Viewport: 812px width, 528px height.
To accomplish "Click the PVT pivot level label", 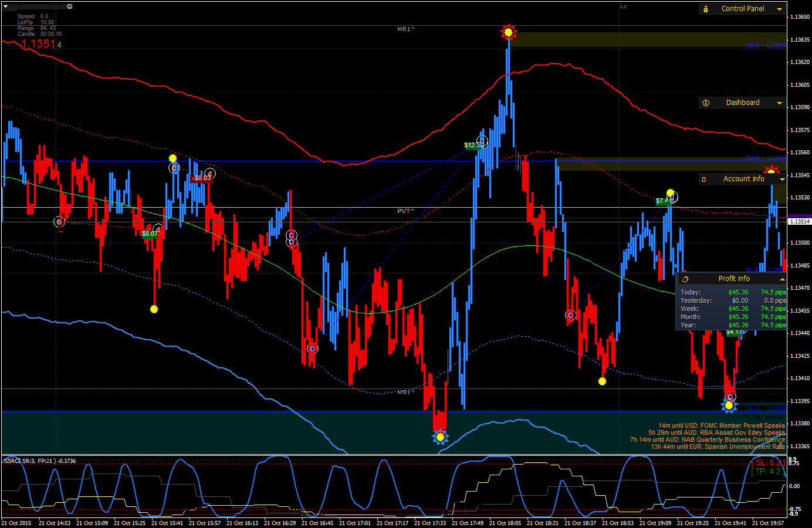I will 405,211.
